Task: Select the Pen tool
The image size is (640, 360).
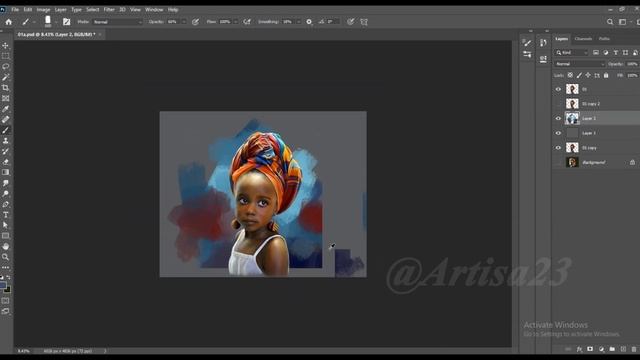Action: click(5, 204)
